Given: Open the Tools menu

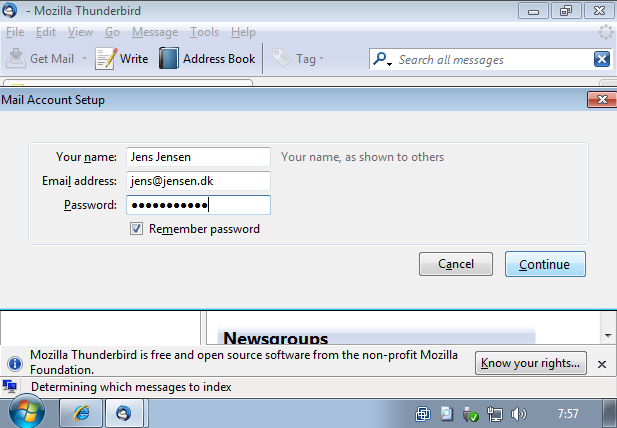Looking at the screenshot, I should tap(204, 32).
